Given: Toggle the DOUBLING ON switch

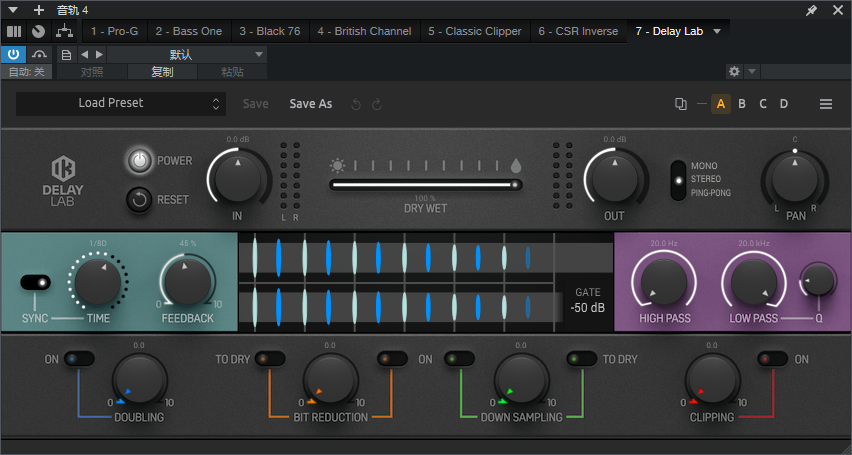Looking at the screenshot, I should (79, 359).
